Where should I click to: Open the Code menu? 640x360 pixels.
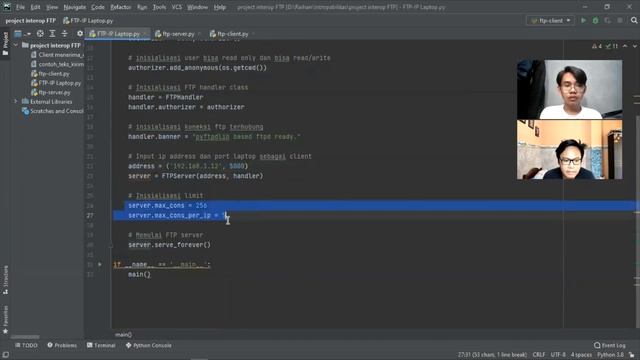(x=98, y=7)
